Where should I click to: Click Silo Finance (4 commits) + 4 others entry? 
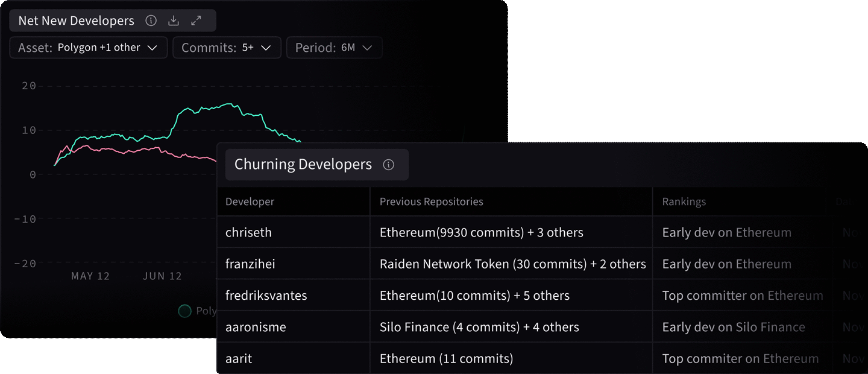pos(479,326)
